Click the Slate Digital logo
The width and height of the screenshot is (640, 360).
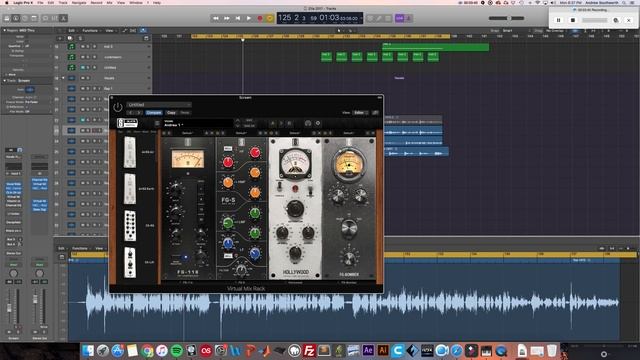(127, 123)
